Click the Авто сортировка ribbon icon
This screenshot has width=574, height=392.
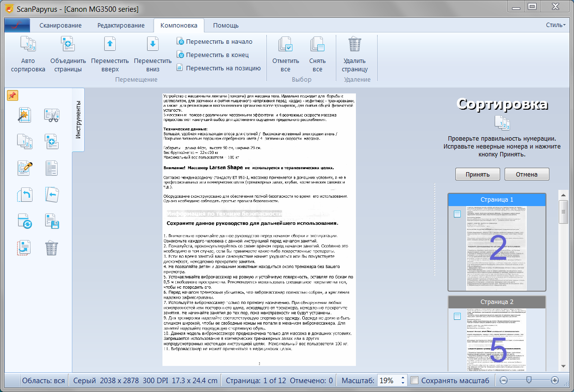pos(28,45)
